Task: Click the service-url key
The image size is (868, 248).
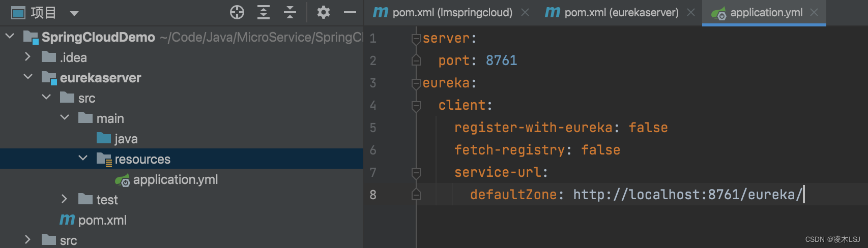Action: (498, 172)
